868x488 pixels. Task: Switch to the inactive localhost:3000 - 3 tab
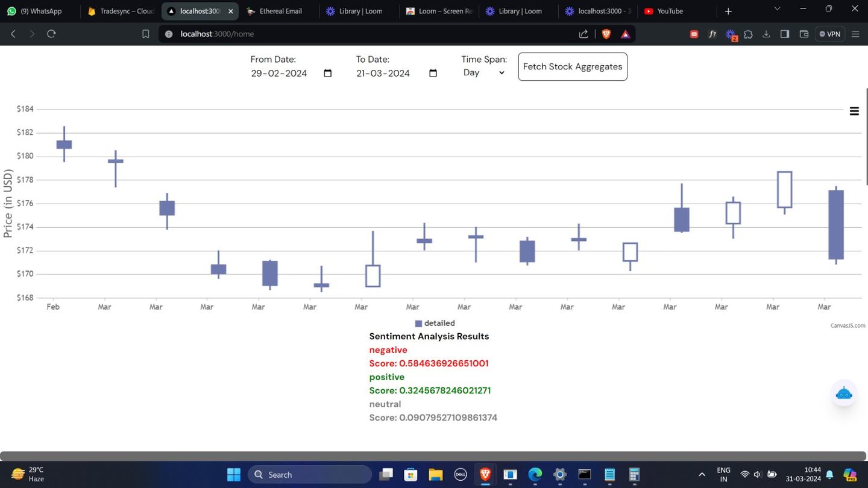click(x=598, y=11)
